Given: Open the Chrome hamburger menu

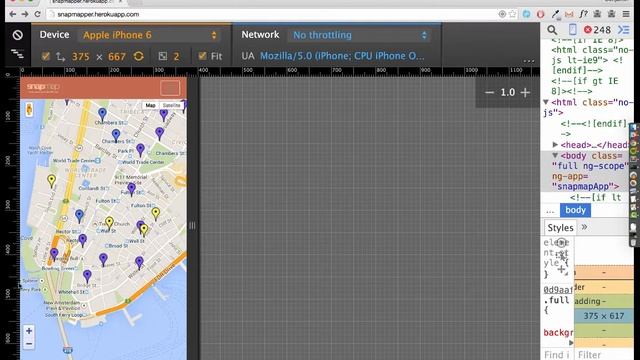Looking at the screenshot, I should point(626,14).
